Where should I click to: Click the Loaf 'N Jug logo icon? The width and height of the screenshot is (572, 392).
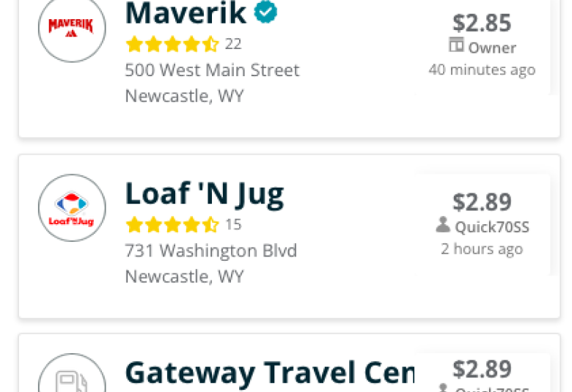pyautogui.click(x=72, y=208)
